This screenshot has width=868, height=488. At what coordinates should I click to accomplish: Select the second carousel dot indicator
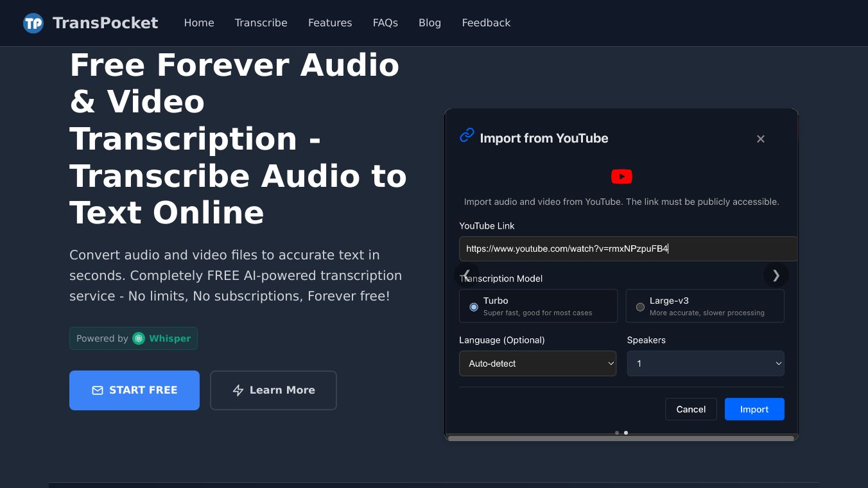[626, 433]
